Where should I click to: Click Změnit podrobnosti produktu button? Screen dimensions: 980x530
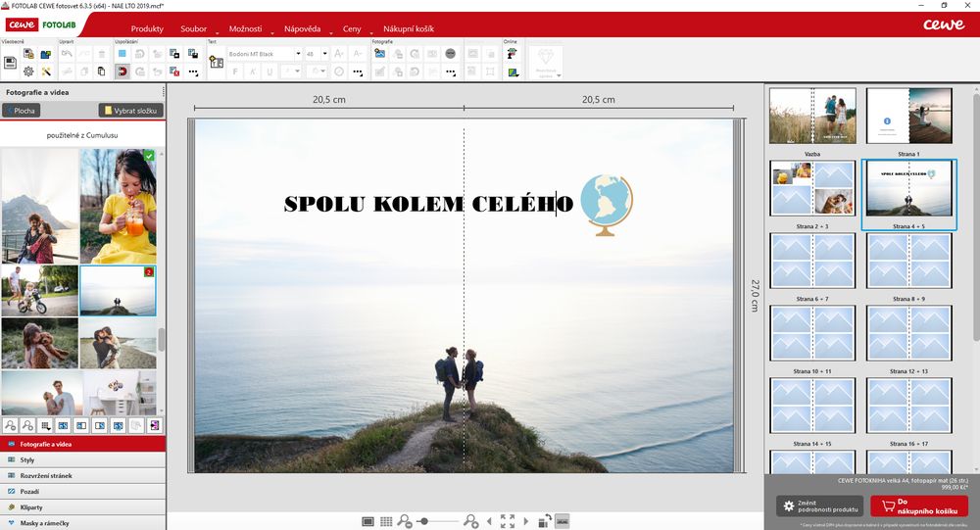click(x=820, y=506)
